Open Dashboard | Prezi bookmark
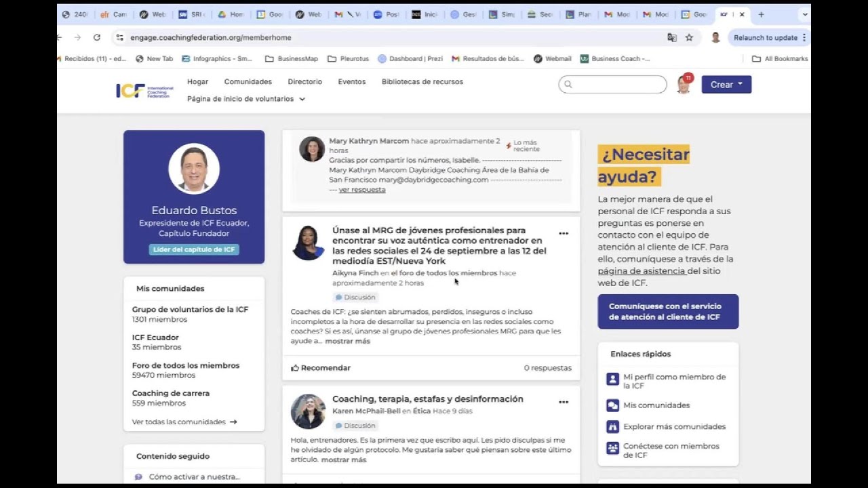Image resolution: width=868 pixels, height=488 pixels. (x=410, y=59)
